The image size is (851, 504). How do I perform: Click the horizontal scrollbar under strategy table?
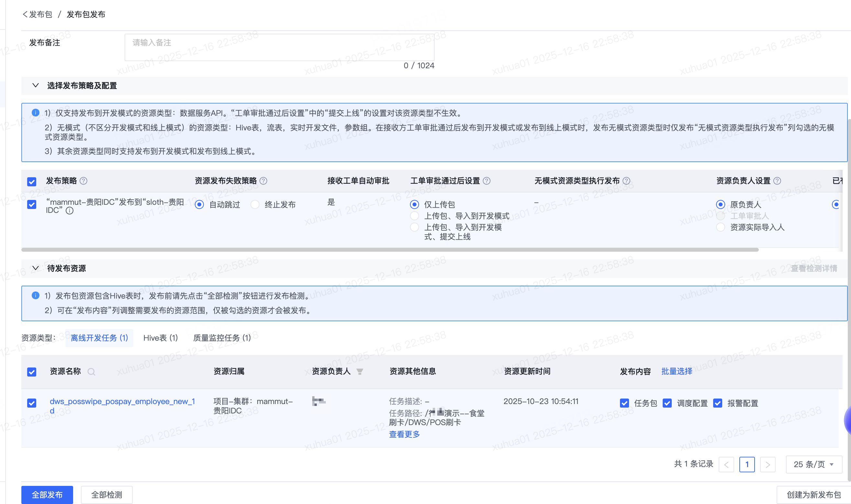390,250
